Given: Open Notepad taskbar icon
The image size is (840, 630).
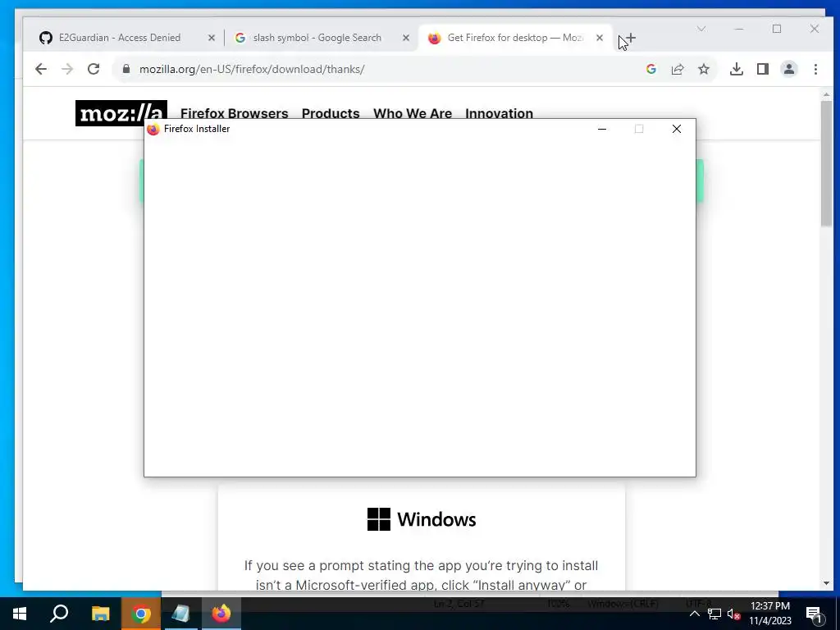Looking at the screenshot, I should tap(181, 614).
